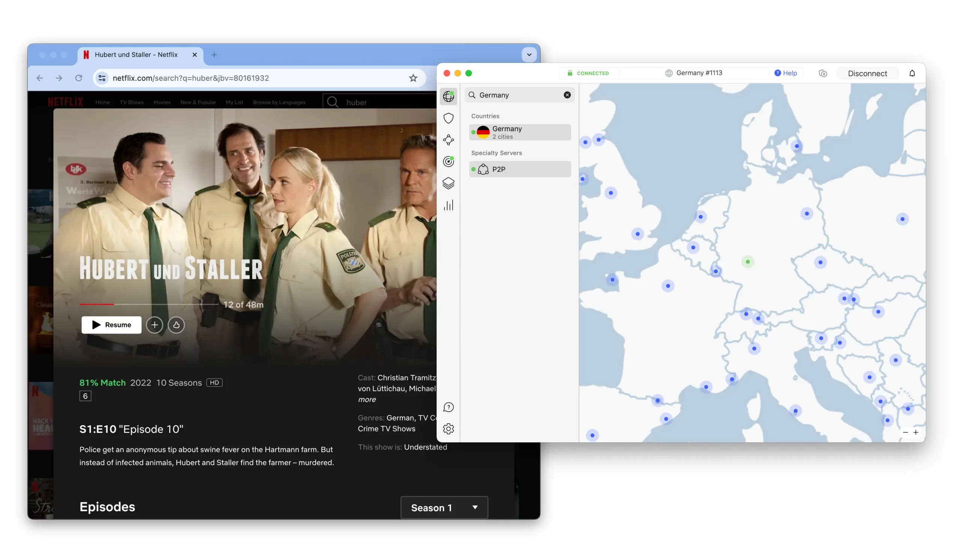Click Netflix TV Shows menu item

click(131, 102)
